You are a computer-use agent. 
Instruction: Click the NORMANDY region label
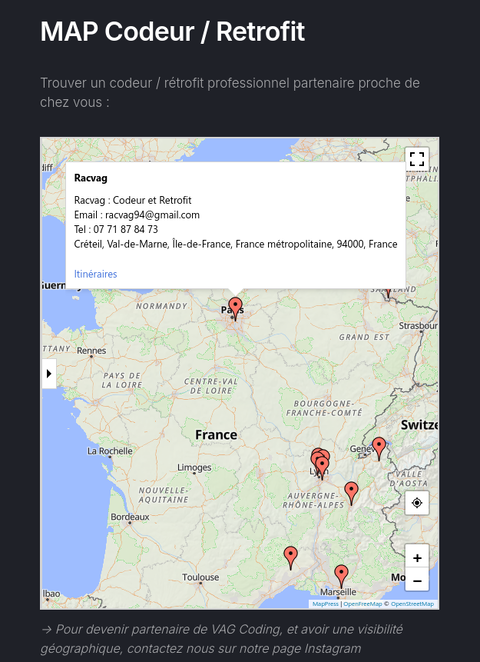click(x=161, y=306)
